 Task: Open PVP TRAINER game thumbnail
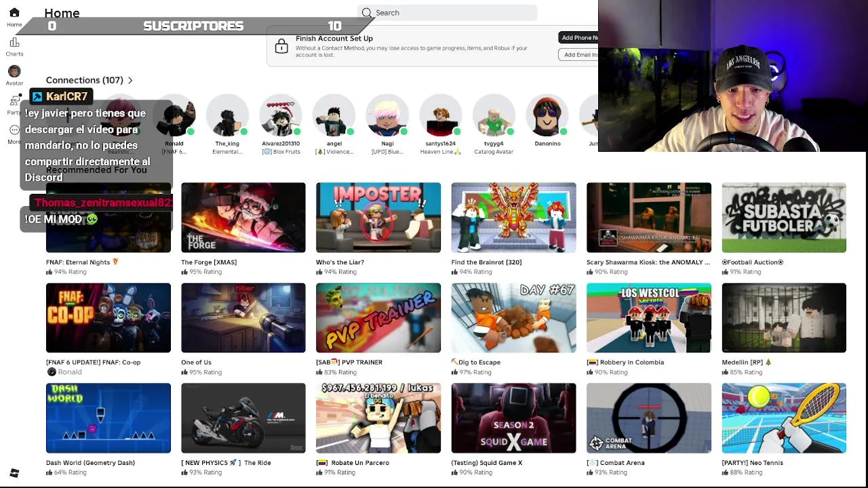point(378,318)
